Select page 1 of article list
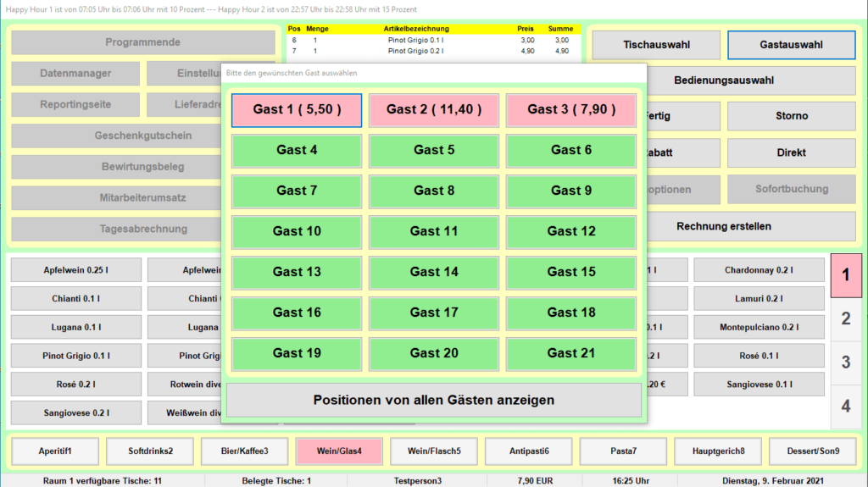This screenshot has height=487, width=868. coord(846,275)
